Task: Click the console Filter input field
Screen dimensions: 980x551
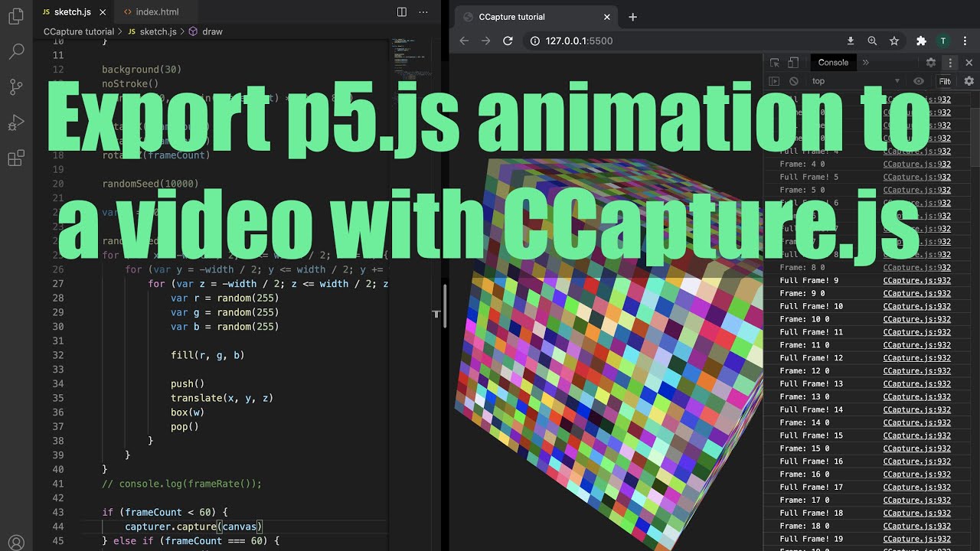Action: 946,81
